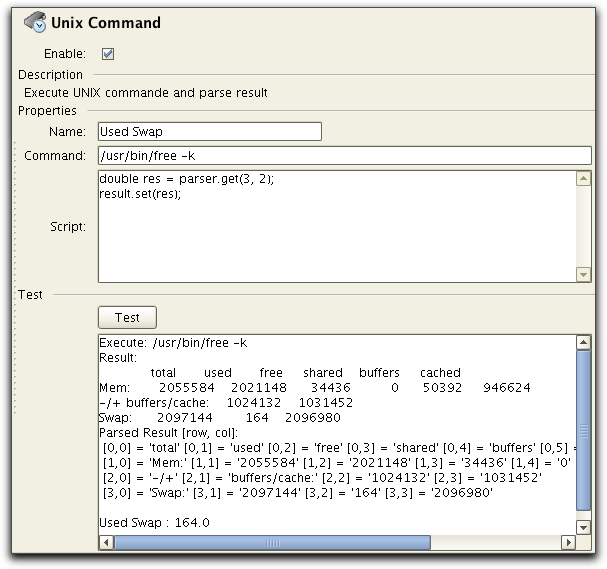Click the Mem: 2055584 output row
607x569 pixels.
coord(315,388)
